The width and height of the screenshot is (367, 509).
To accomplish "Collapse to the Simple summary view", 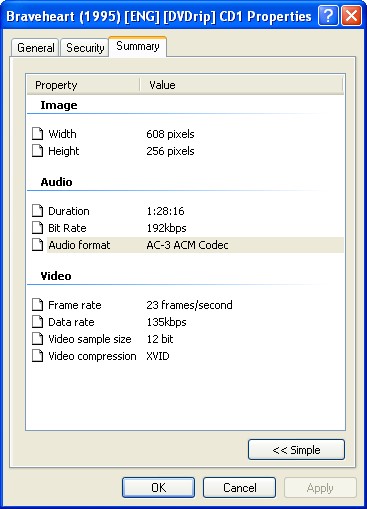I will coord(296,450).
